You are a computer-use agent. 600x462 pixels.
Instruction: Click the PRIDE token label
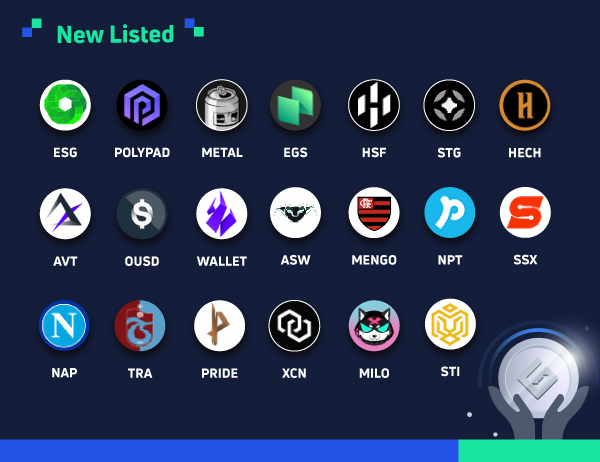tap(220, 373)
